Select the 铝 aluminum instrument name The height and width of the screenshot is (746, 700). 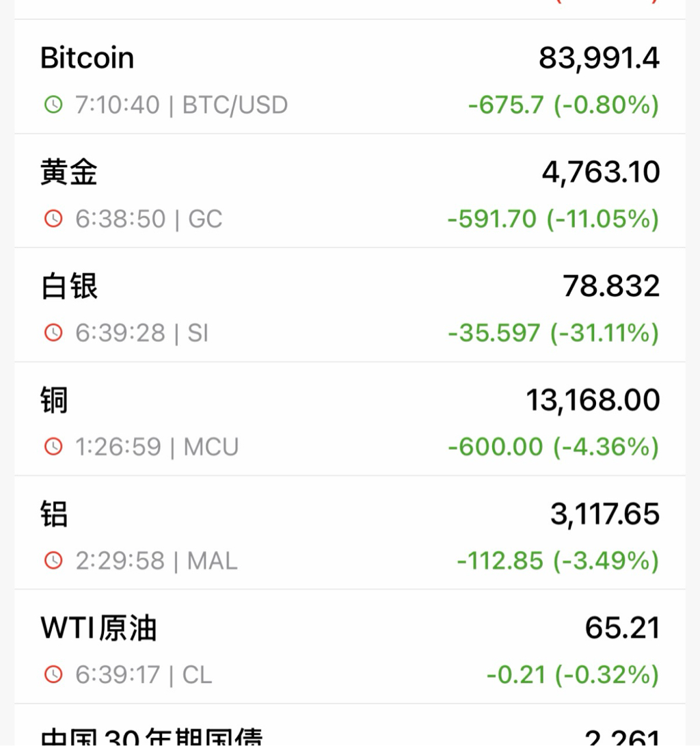pyautogui.click(x=54, y=514)
